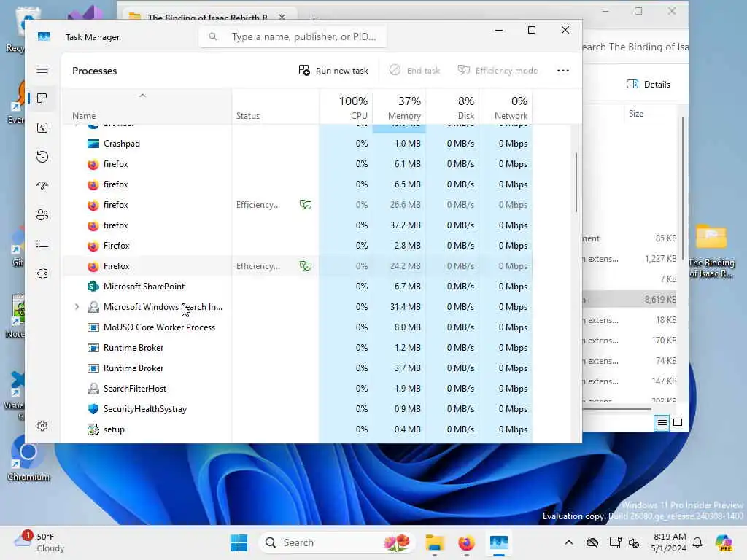
Task: Click the End task button
Action: [x=414, y=71]
